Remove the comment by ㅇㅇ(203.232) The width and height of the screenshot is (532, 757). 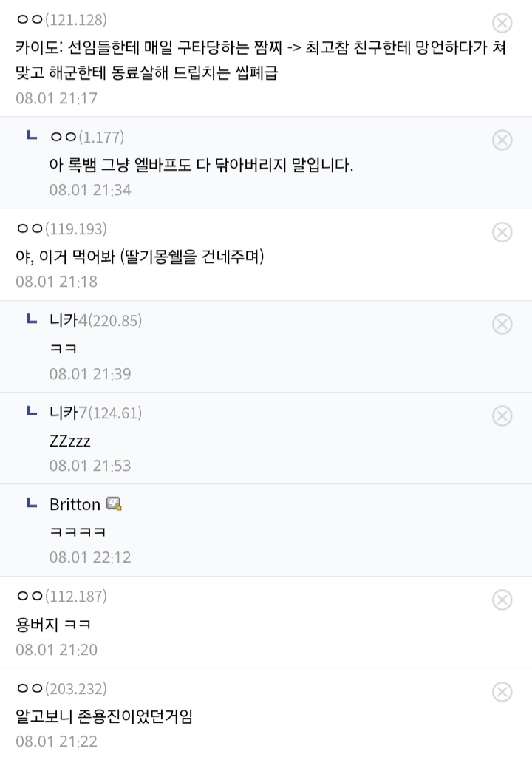click(502, 692)
